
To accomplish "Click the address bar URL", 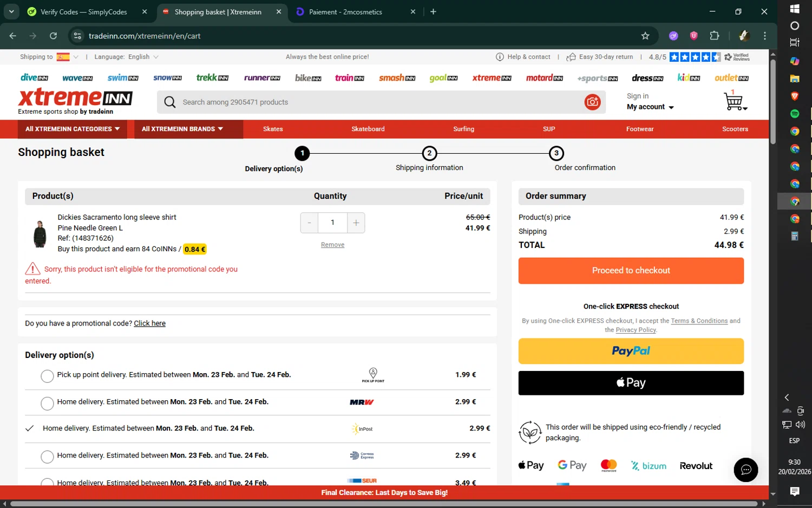I will click(145, 36).
